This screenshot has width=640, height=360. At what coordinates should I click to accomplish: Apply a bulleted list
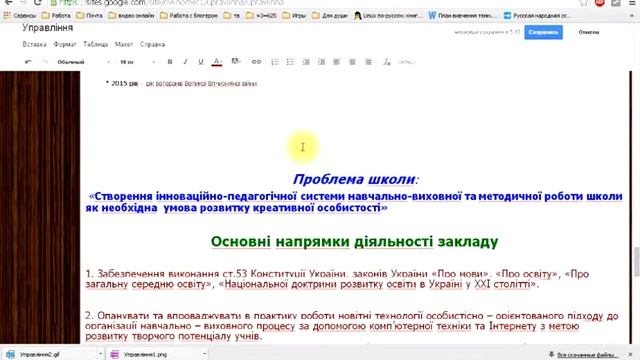[x=290, y=62]
